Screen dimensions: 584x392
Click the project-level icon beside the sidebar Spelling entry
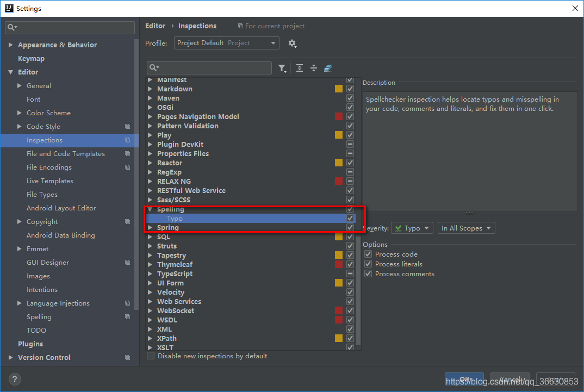tap(127, 317)
